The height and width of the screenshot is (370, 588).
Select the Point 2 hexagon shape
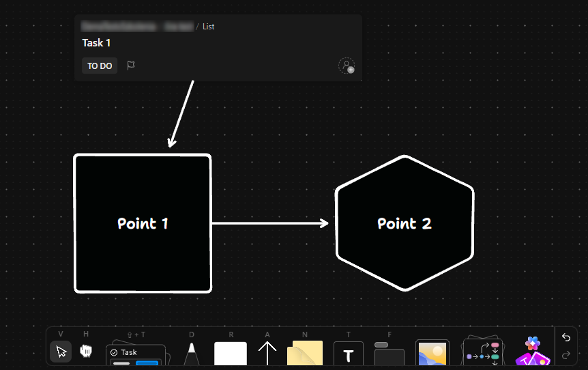405,223
